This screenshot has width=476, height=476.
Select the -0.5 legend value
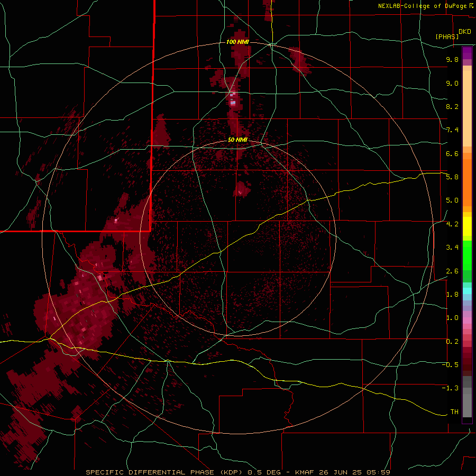(x=450, y=365)
